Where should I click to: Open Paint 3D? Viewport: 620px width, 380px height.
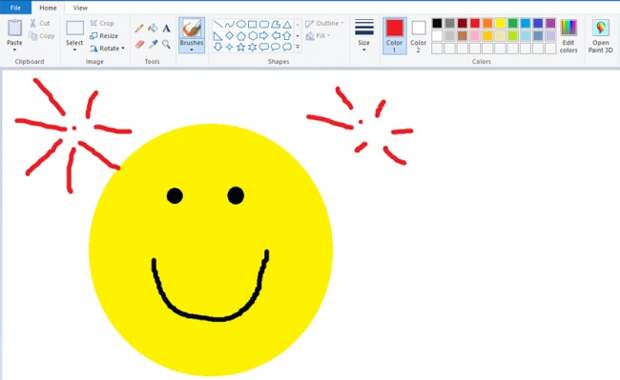pyautogui.click(x=600, y=36)
